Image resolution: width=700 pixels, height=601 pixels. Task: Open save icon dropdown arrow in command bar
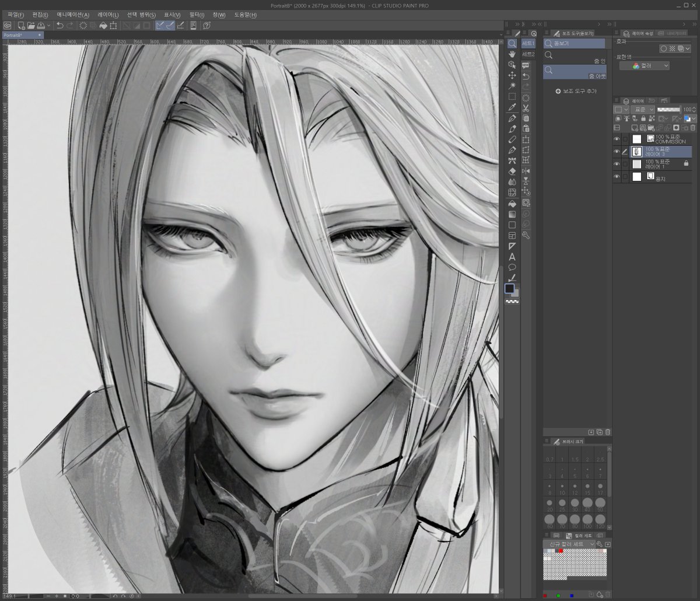click(x=48, y=25)
